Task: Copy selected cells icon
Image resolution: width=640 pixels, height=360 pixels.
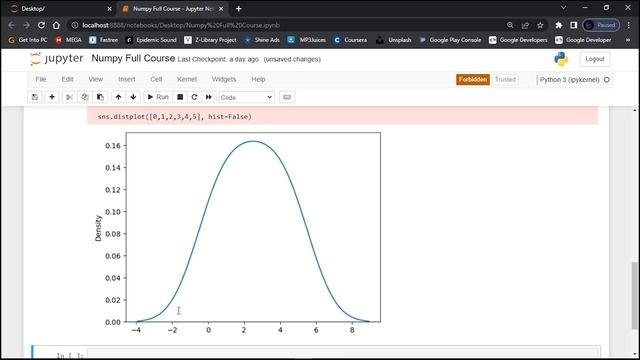Action: point(84,97)
